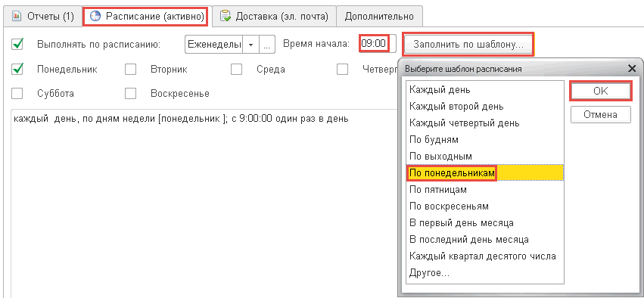Open the Доставка (эл. почта) tab
The height and width of the screenshot is (298, 644).
tap(275, 17)
